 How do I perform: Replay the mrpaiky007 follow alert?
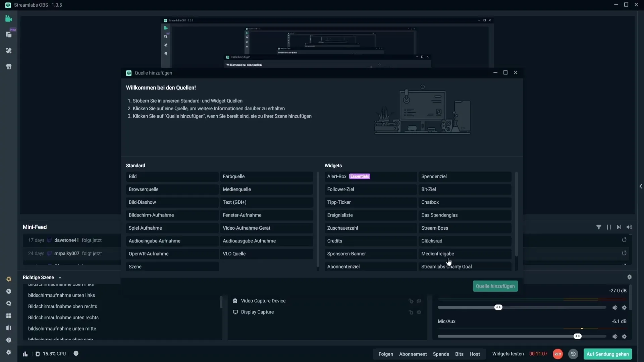pos(624,253)
